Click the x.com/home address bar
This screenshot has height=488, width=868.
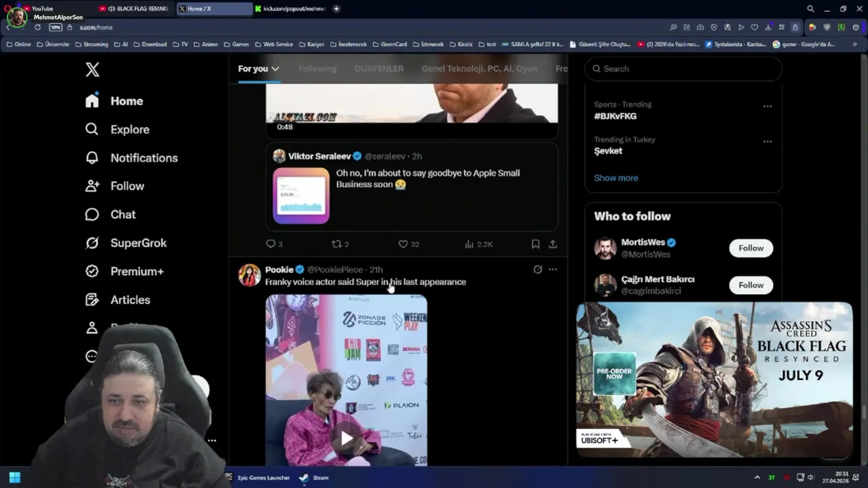[x=96, y=27]
